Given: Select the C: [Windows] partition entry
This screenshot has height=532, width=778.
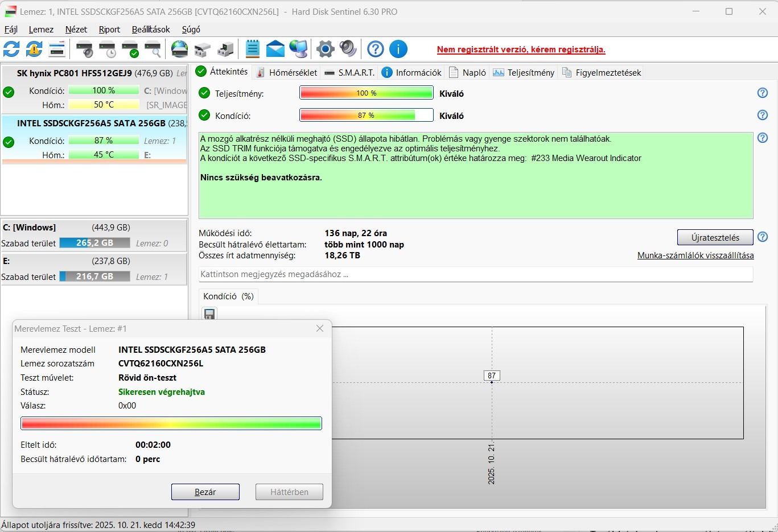Looking at the screenshot, I should pos(94,236).
